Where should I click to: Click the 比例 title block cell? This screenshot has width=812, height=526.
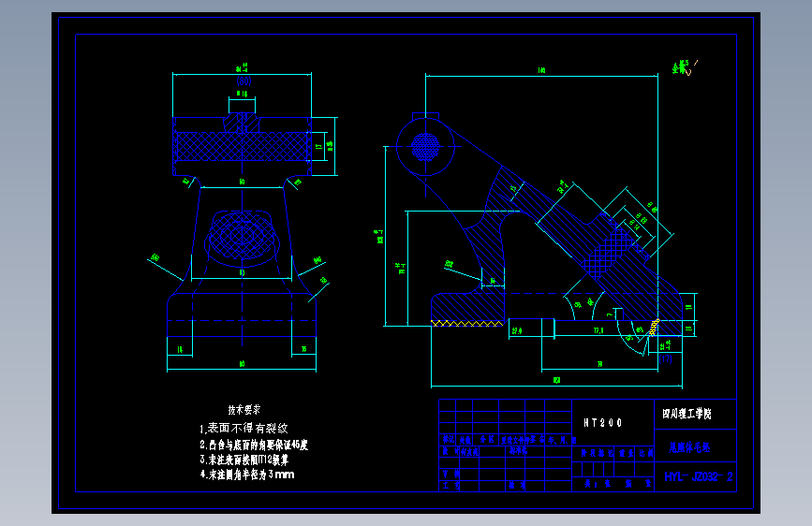[645, 453]
